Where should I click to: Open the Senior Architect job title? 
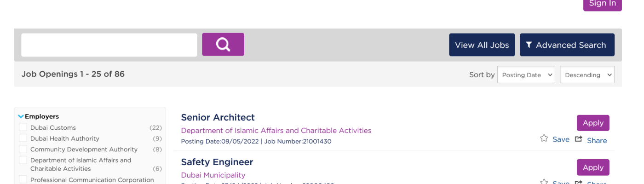pos(218,117)
